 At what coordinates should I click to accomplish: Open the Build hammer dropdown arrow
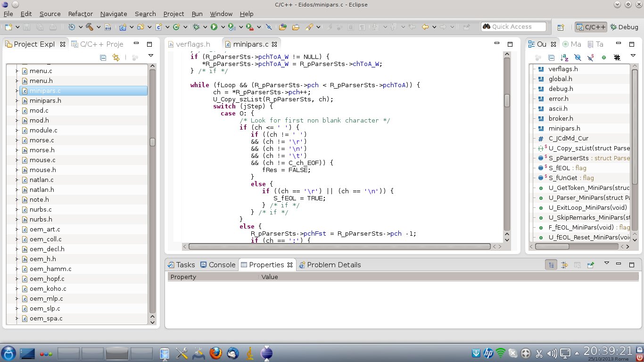click(99, 27)
